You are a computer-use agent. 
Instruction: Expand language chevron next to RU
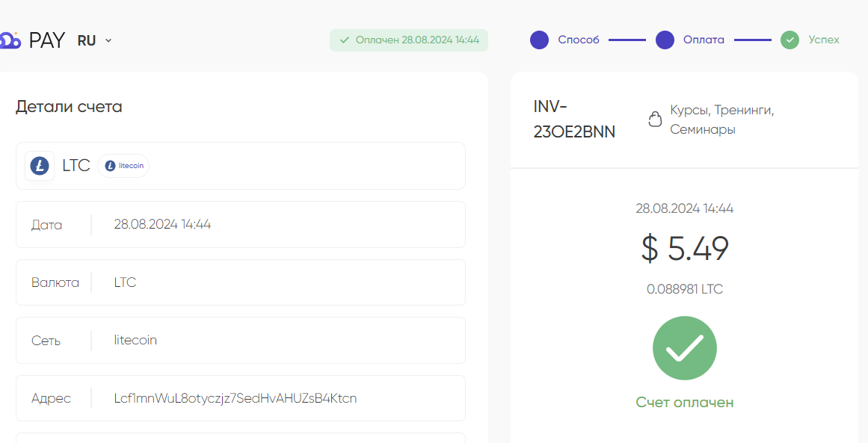click(x=108, y=40)
